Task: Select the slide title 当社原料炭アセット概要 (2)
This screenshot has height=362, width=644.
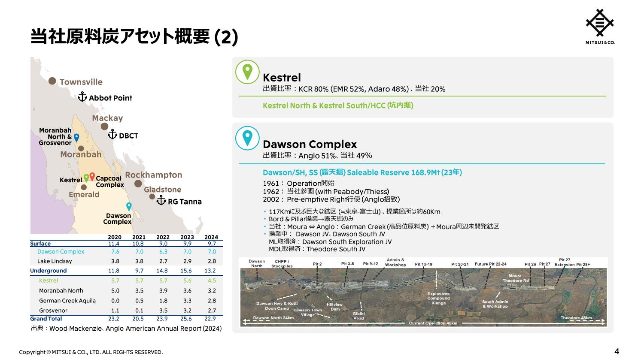Action: tap(134, 37)
